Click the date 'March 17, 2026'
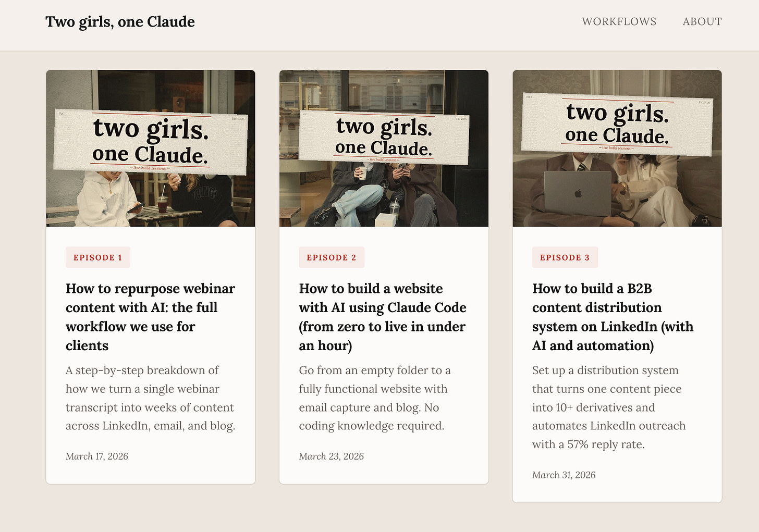 coord(97,456)
